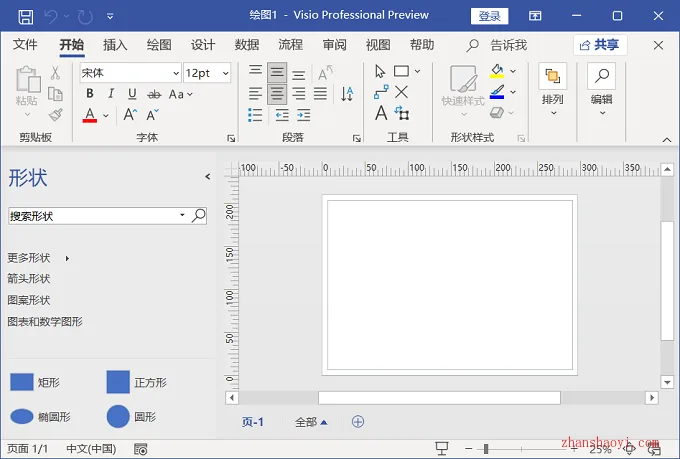Switch to the 帮助 tab
Image resolution: width=680 pixels, height=459 pixels.
(x=422, y=44)
